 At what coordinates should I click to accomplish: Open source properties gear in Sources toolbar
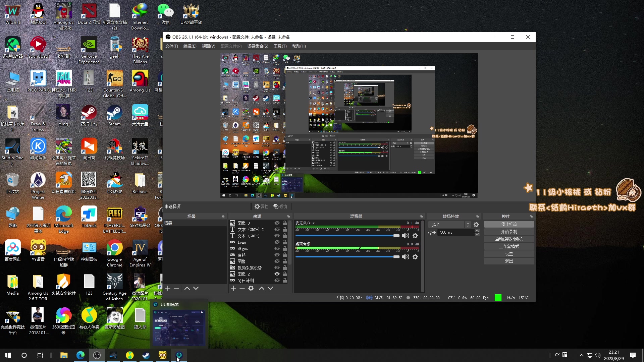coord(251,288)
